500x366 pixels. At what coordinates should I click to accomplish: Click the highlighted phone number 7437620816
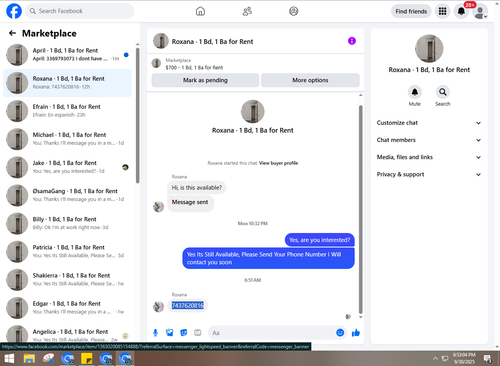[187, 305]
